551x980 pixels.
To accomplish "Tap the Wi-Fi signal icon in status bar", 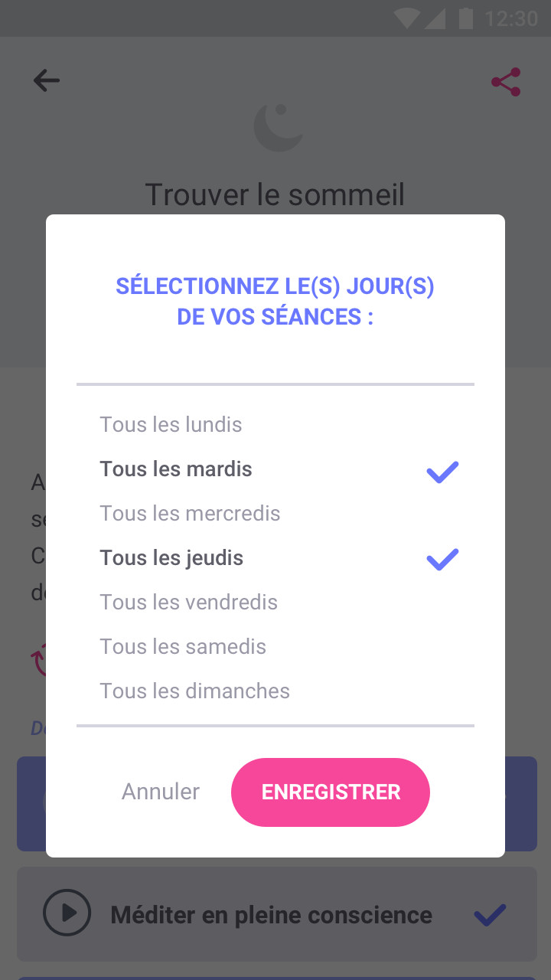I will [x=406, y=18].
